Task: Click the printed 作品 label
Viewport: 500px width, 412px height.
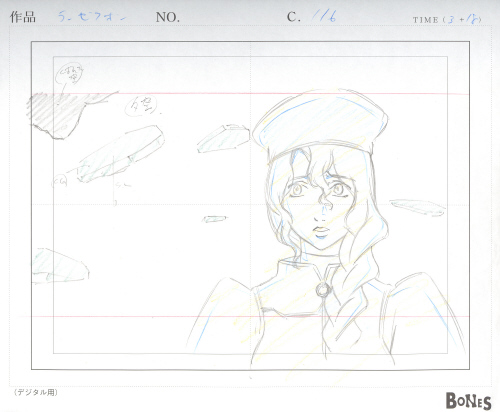Action: point(23,17)
